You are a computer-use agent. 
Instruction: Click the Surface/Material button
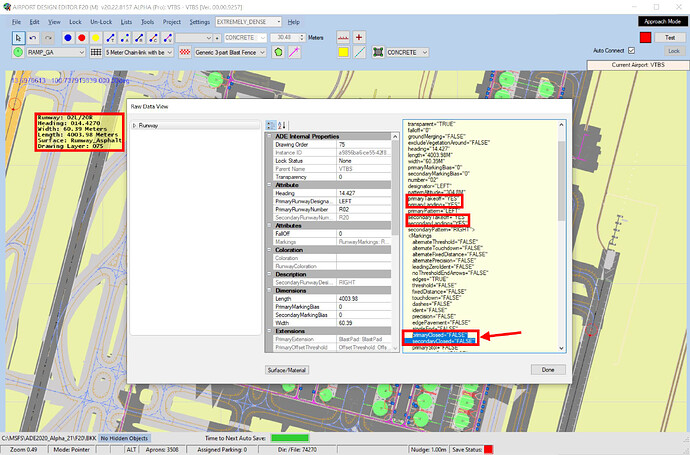[x=287, y=370]
